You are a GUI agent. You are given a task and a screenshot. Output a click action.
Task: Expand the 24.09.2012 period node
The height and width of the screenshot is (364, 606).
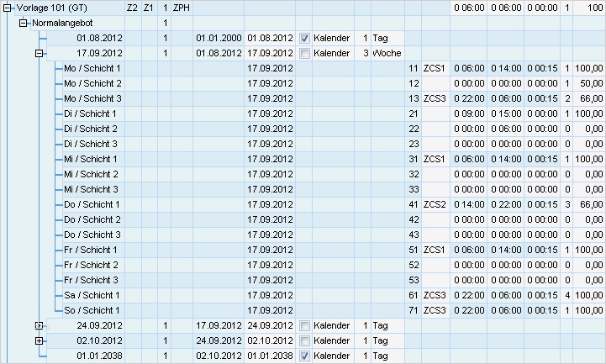[x=39, y=325]
